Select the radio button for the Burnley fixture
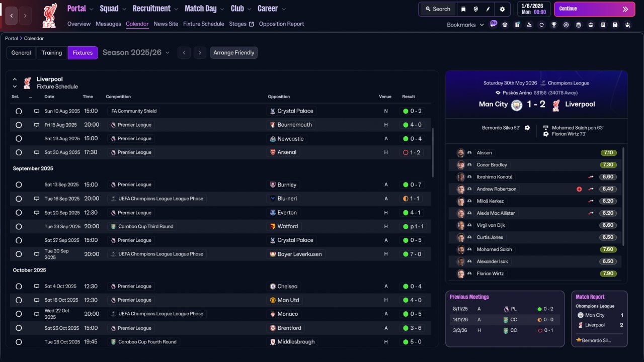The image size is (644, 362). pos(19,185)
